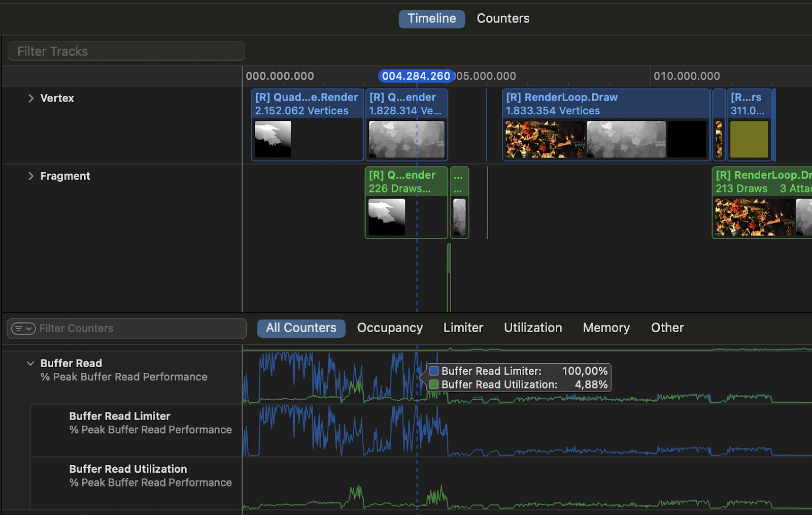Collapse the Buffer Read counter group
Viewport: 812px width, 515px height.
pyautogui.click(x=30, y=363)
